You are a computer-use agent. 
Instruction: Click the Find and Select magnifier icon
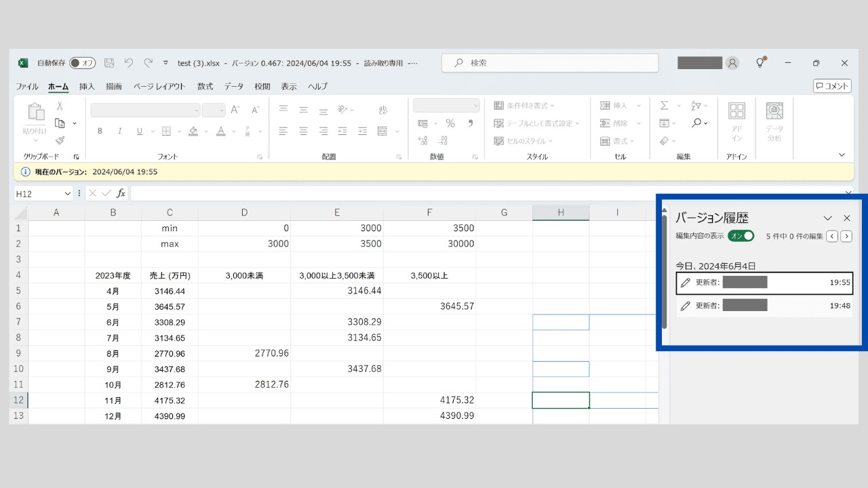tap(696, 123)
